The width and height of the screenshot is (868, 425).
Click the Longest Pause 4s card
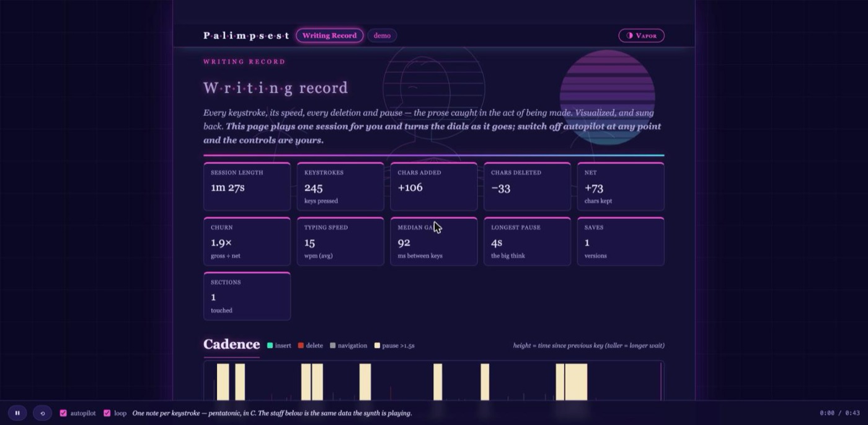click(527, 241)
